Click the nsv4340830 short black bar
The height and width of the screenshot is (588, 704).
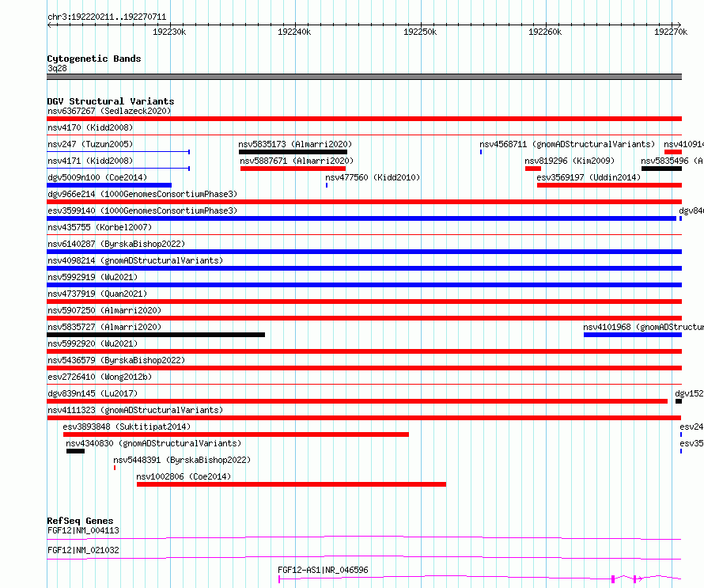[x=75, y=451]
